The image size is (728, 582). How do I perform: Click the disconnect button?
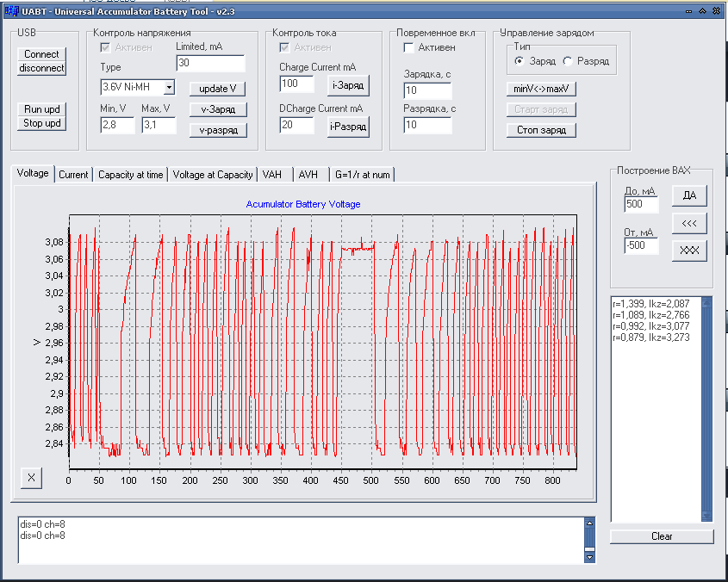[42, 68]
